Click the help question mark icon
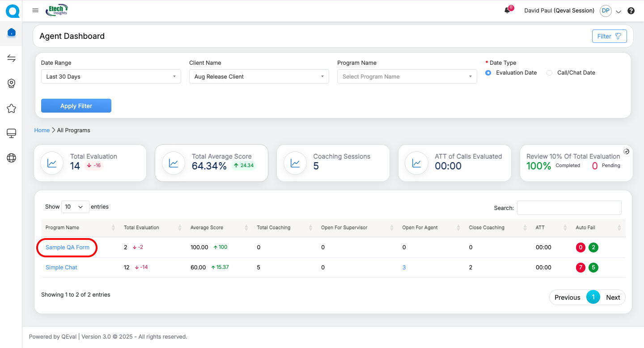The width and height of the screenshot is (644, 348). 631,11
